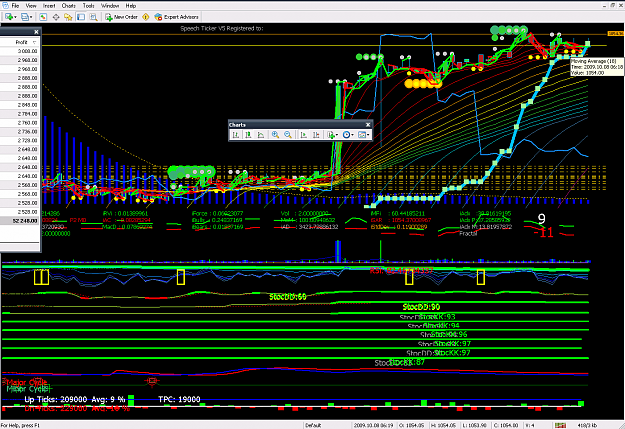Screen dimensions: 625x429
Task: Expand the Indicators dropdown arrow
Action: (x=337, y=135)
